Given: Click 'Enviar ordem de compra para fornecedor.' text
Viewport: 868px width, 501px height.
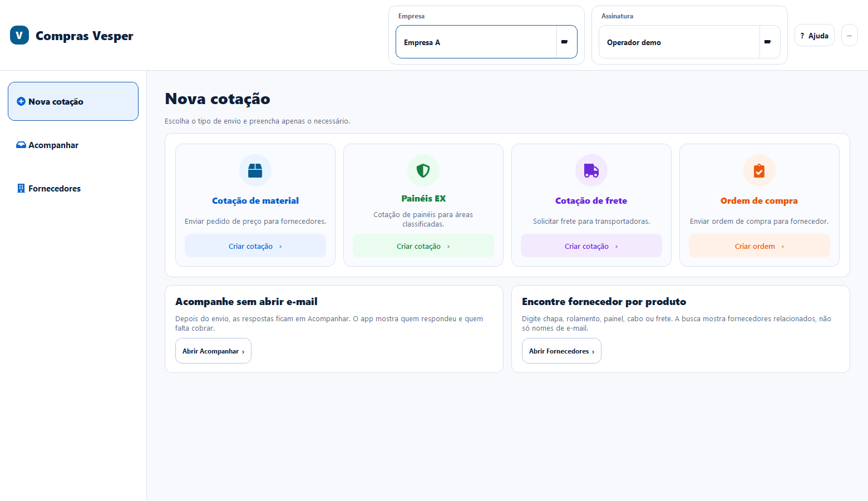Looking at the screenshot, I should tap(759, 221).
